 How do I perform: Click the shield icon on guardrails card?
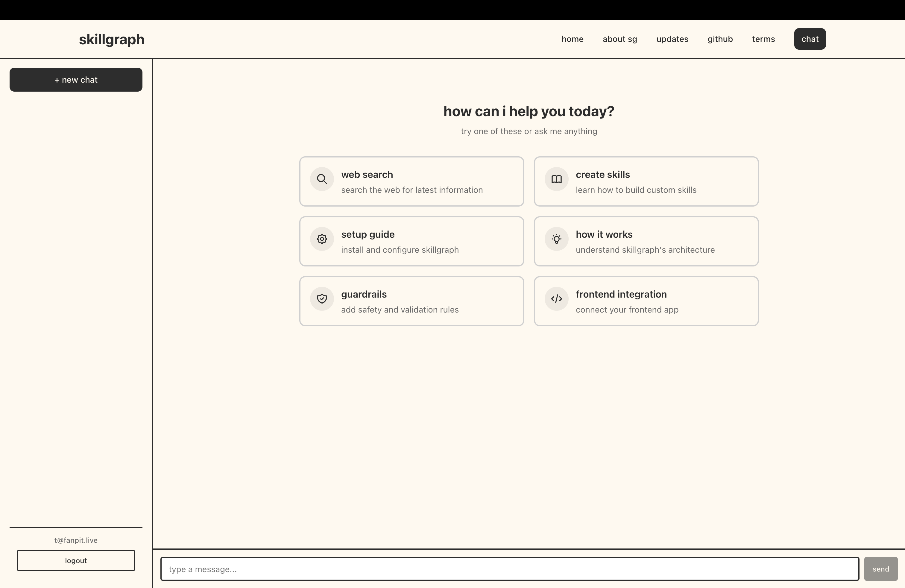[x=322, y=298]
